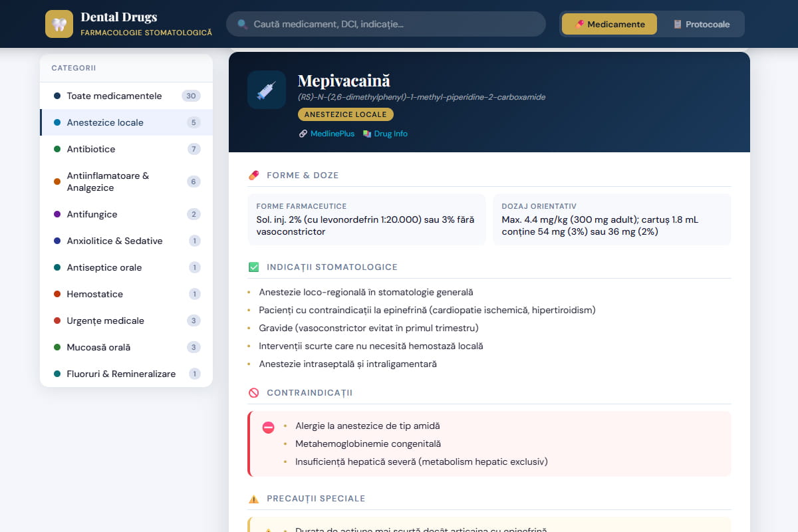Select Antiinflamatoare & Analgezice category

pyautogui.click(x=126, y=182)
